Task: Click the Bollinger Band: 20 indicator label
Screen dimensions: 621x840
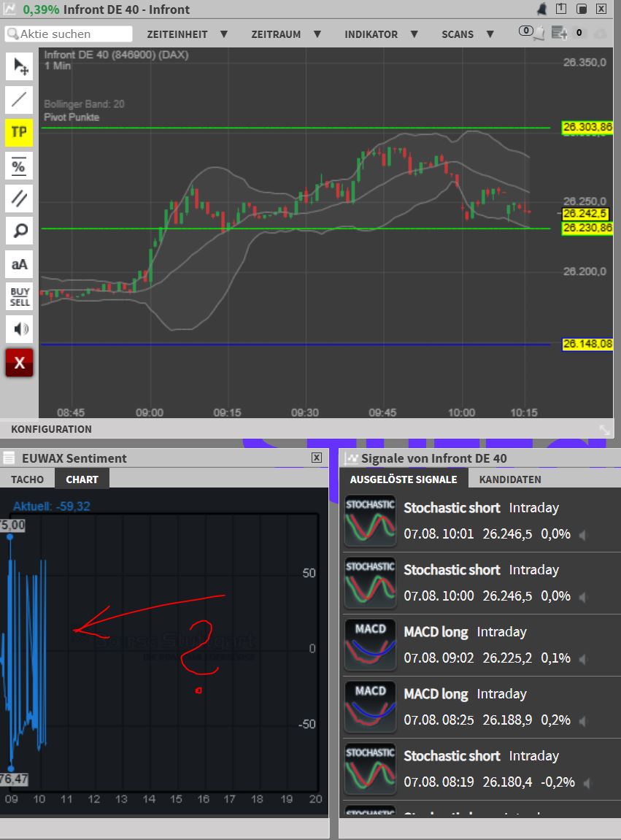Action: tap(84, 104)
